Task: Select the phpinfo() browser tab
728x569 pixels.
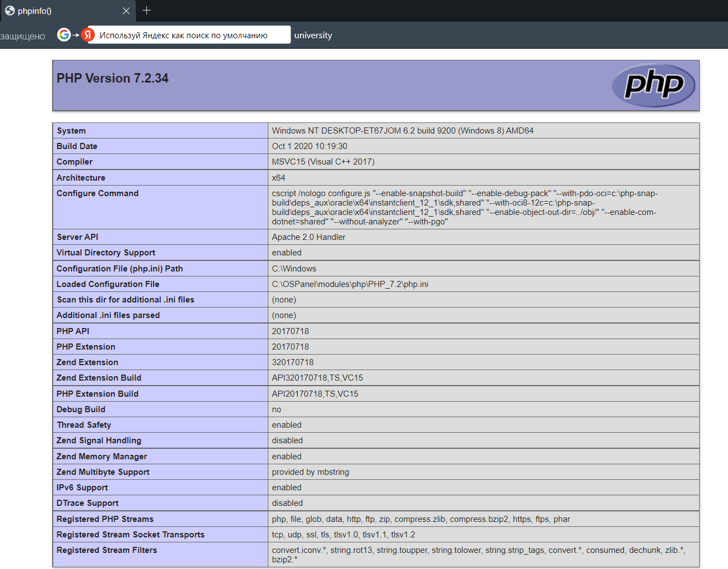Action: (67, 11)
